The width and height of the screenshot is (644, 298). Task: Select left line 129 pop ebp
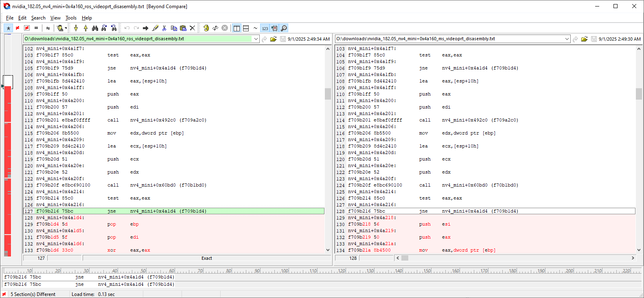(174, 224)
